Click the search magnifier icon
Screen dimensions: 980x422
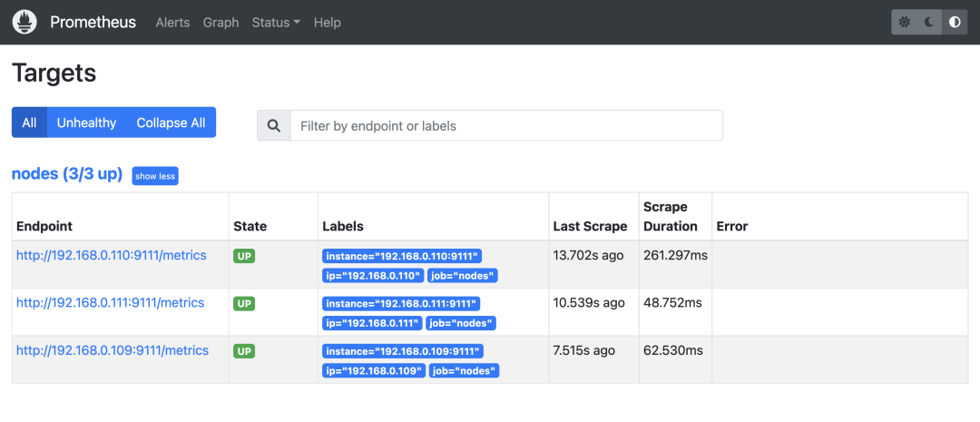point(273,126)
